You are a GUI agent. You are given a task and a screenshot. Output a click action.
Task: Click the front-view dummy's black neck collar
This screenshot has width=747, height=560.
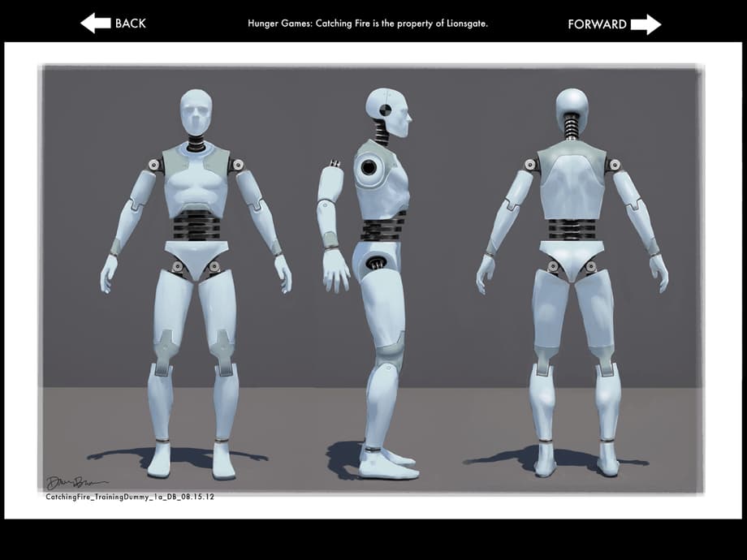(x=196, y=146)
